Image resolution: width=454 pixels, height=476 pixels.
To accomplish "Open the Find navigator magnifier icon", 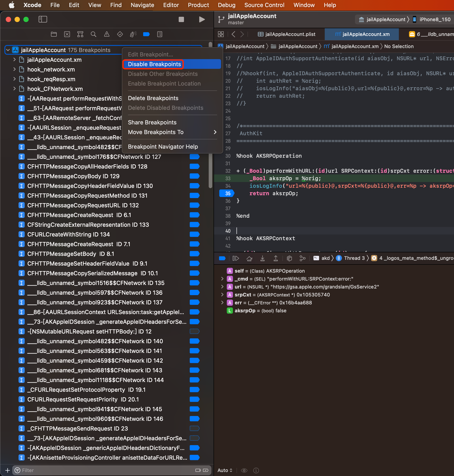I will click(93, 34).
